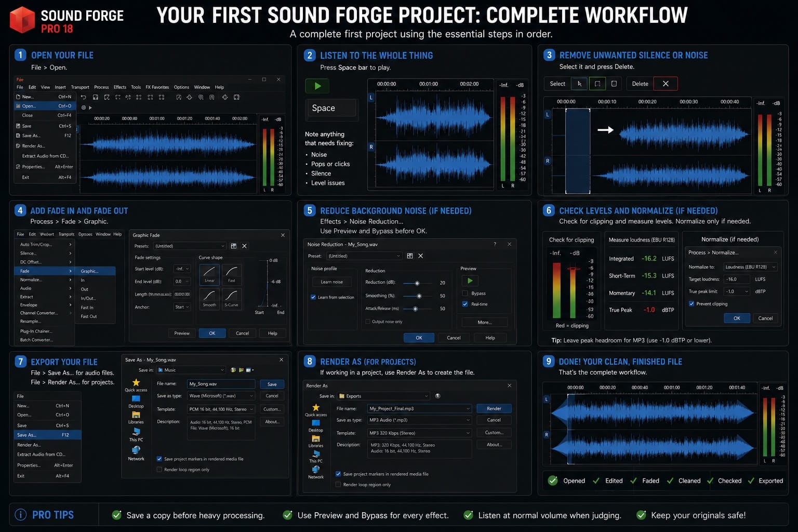The height and width of the screenshot is (532, 798).
Task: Check Render loop region only in Render As dialog
Action: tap(338, 485)
